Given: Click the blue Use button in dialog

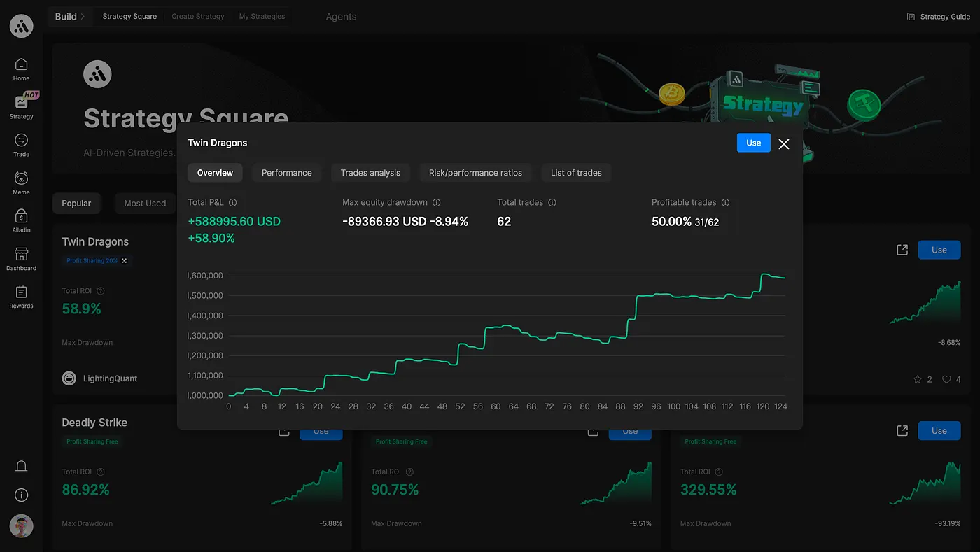Looking at the screenshot, I should point(754,143).
